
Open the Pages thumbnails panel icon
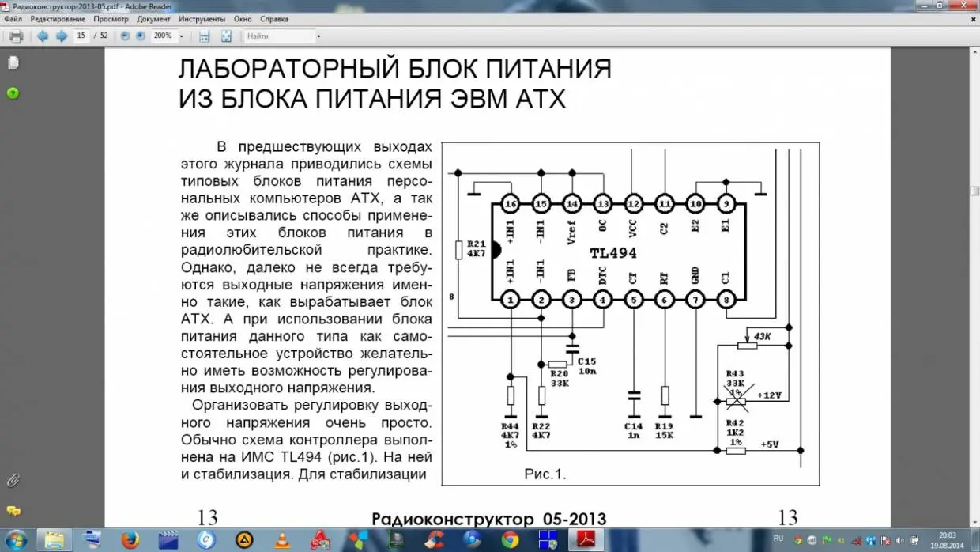pos(13,62)
